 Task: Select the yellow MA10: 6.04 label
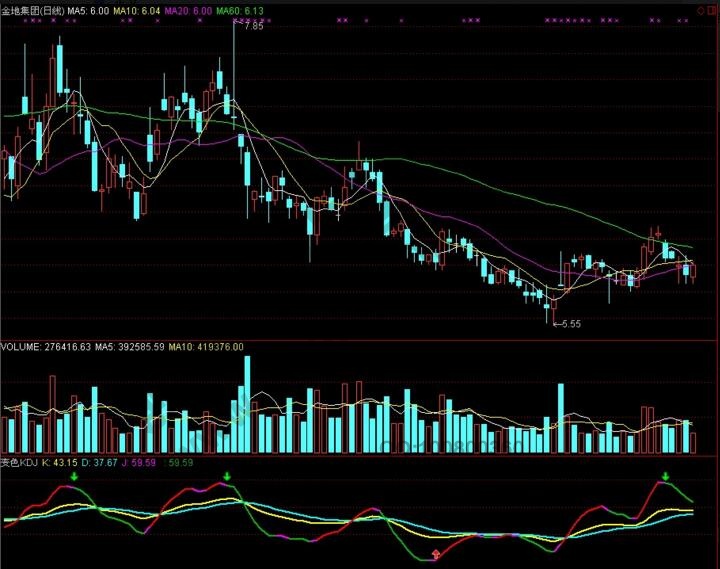click(x=136, y=9)
